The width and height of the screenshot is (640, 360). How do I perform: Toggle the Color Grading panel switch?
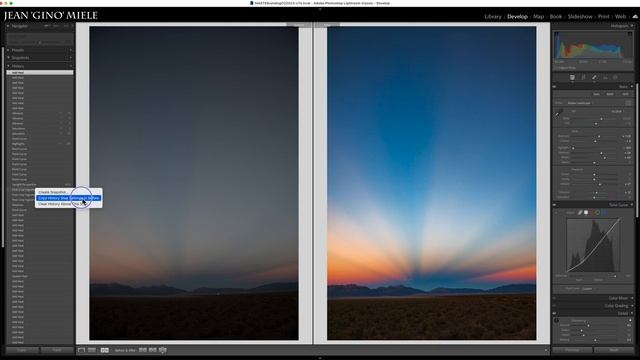(x=554, y=306)
